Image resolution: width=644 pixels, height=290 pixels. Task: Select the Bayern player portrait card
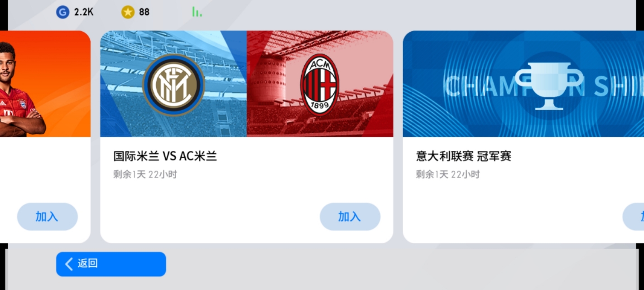(x=45, y=84)
